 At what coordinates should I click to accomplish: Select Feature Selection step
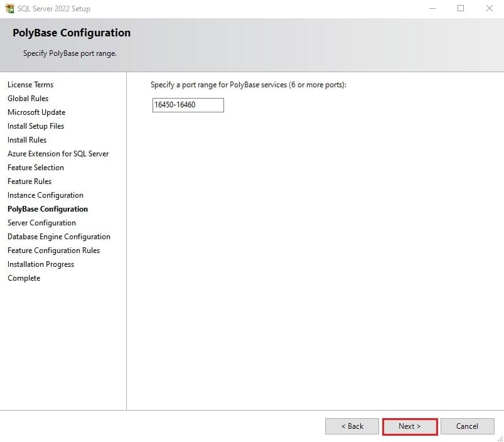(36, 168)
